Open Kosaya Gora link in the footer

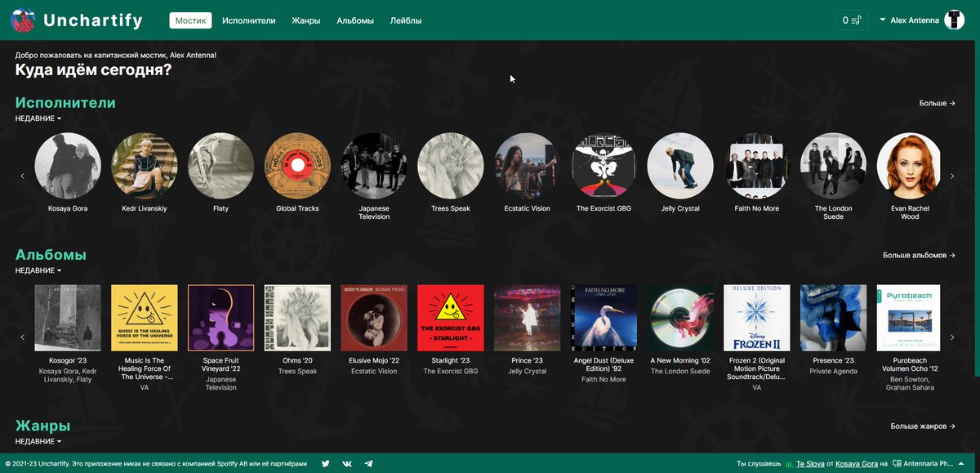click(857, 464)
